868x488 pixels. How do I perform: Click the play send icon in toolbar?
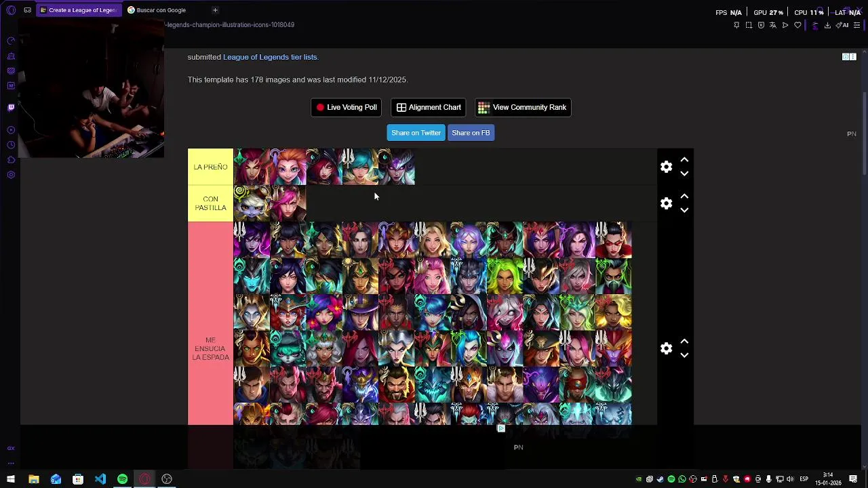click(x=785, y=25)
